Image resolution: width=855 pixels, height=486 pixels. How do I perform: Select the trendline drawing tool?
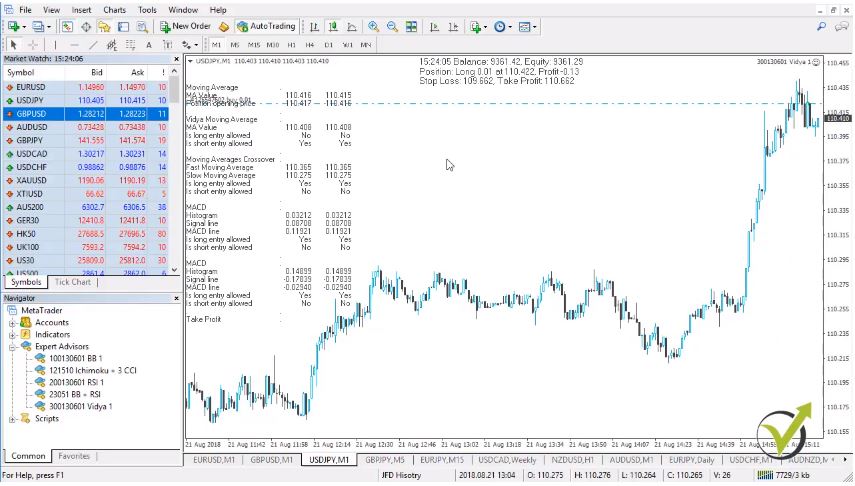click(x=93, y=45)
